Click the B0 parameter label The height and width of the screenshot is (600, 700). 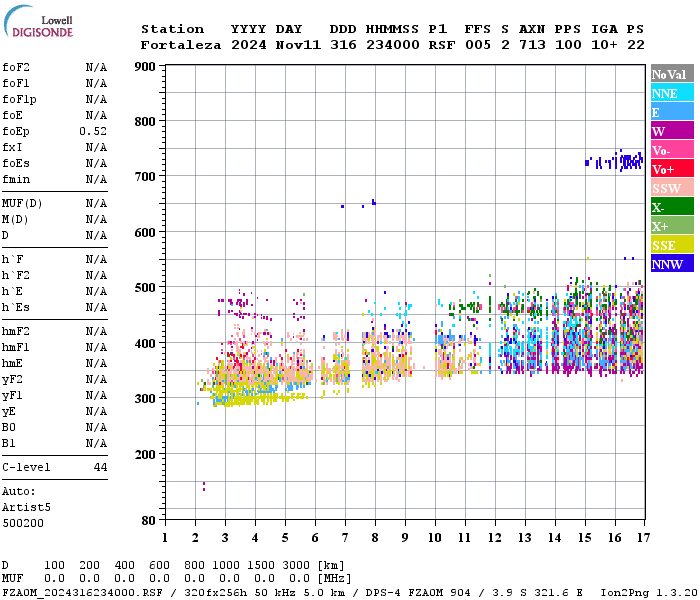click(9, 427)
